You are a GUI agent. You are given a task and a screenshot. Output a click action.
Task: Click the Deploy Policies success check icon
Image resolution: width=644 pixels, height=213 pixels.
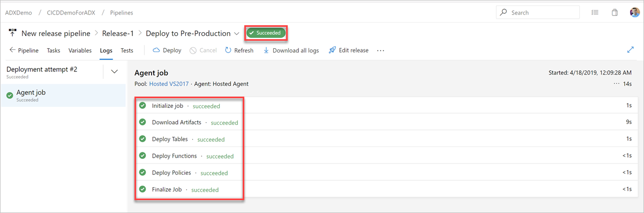143,172
